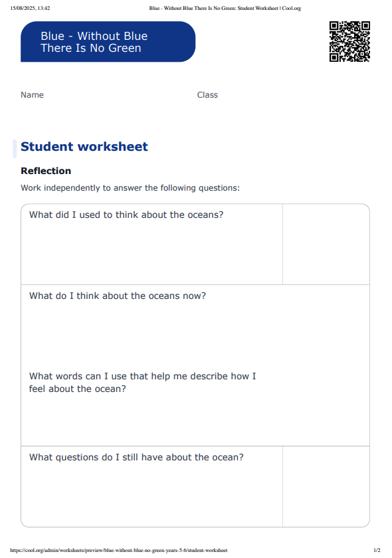Click the page title text in the header
Image resolution: width=392 pixels, height=558 pixels.
(225, 8)
